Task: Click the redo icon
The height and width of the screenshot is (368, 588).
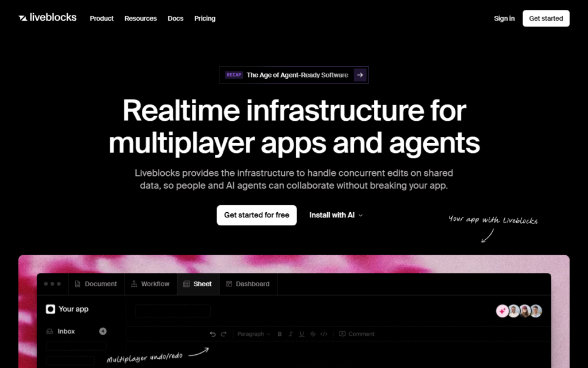Action: point(224,334)
